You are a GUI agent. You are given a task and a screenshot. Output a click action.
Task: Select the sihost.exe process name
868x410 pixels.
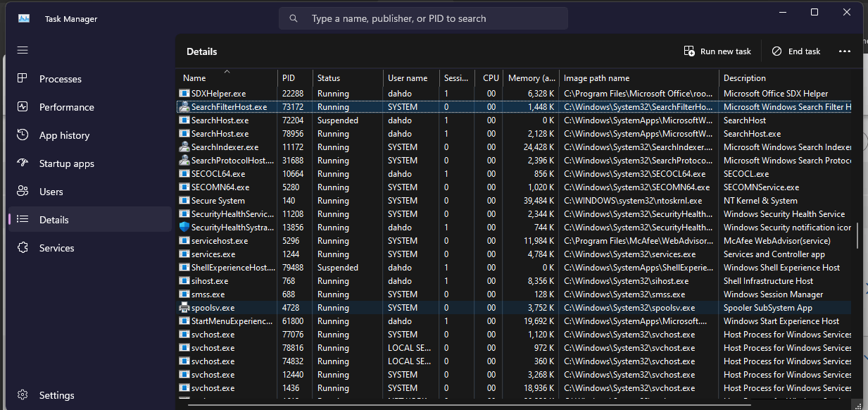[210, 281]
